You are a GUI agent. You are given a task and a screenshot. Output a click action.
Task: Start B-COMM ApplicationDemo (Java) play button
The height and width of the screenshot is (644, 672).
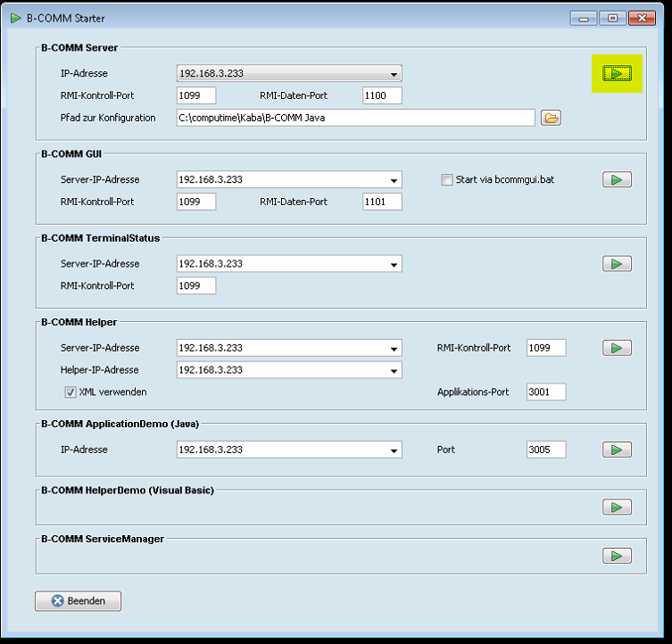coord(617,450)
